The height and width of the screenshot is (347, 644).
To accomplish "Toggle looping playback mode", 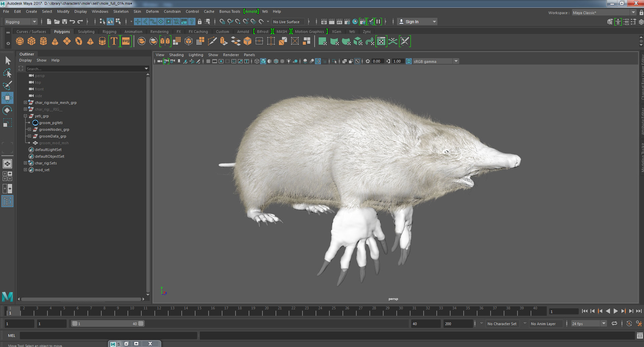I will click(x=614, y=323).
